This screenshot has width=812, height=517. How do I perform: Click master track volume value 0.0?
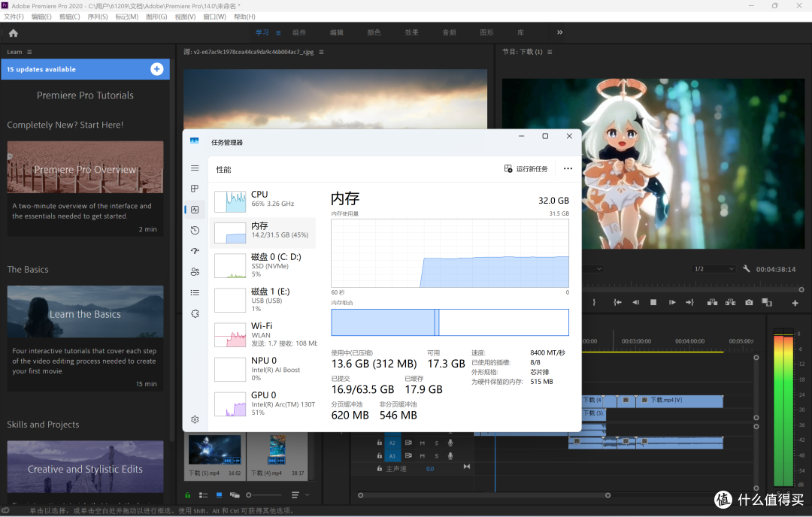click(430, 469)
